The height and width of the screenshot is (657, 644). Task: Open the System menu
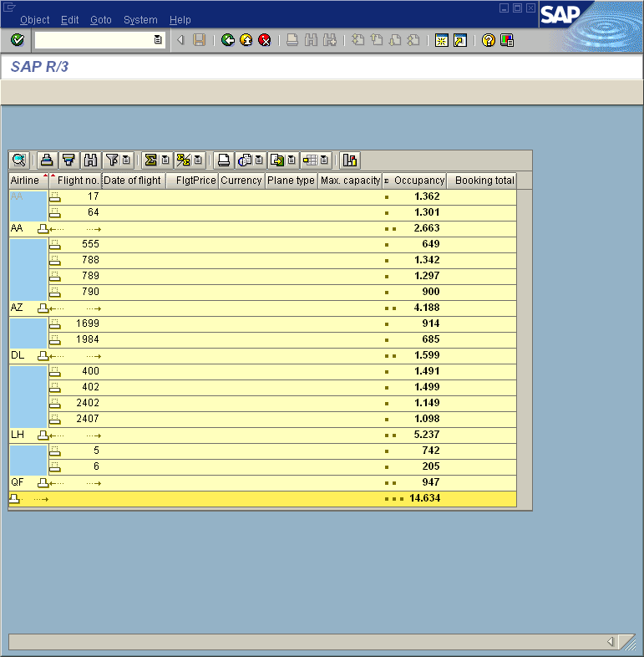click(140, 20)
